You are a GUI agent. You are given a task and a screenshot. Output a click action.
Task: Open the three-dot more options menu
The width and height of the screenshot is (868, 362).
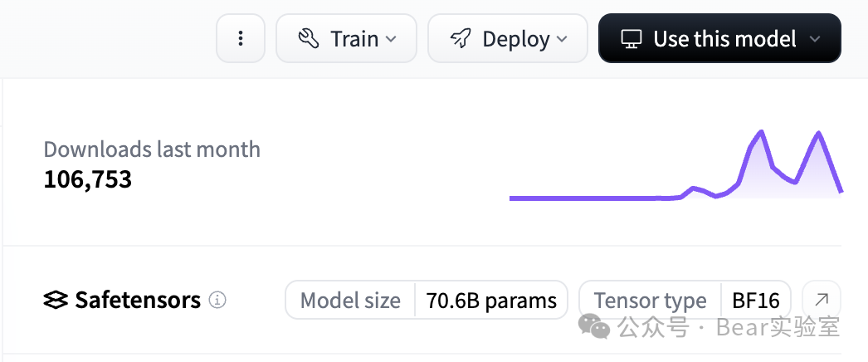241,39
